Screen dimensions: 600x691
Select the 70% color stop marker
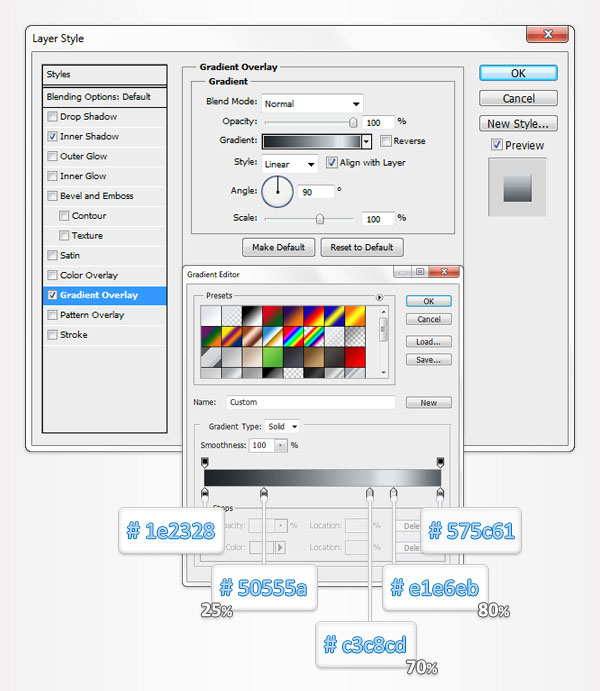370,493
